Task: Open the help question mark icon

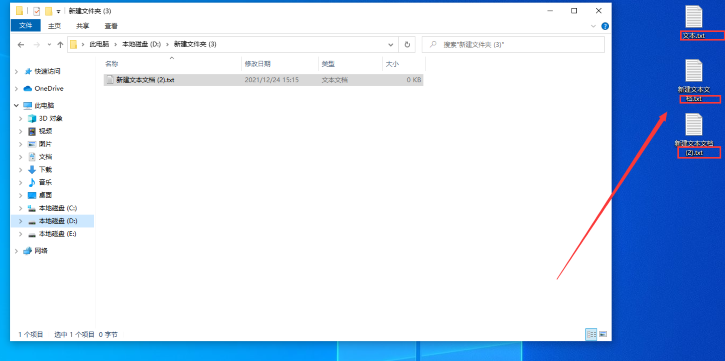Action: (605, 26)
